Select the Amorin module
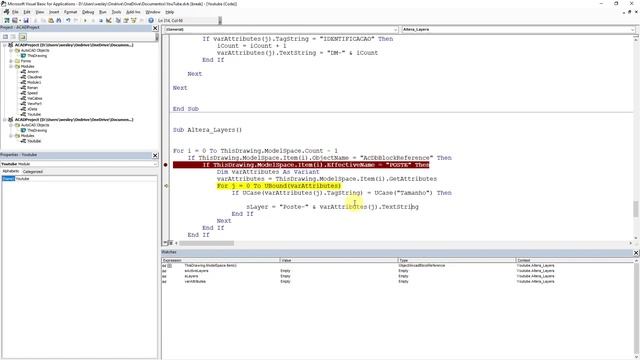This screenshot has width=640, height=360. pos(33,71)
